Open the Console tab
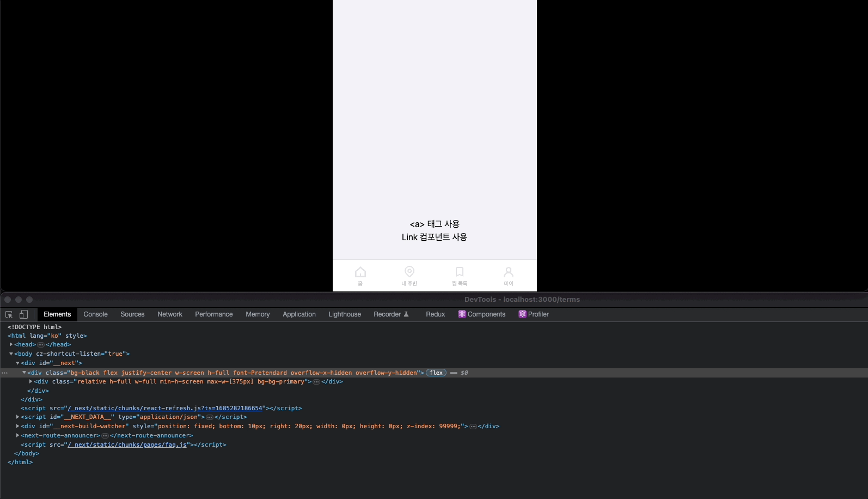Viewport: 868px width, 499px height. (x=95, y=314)
